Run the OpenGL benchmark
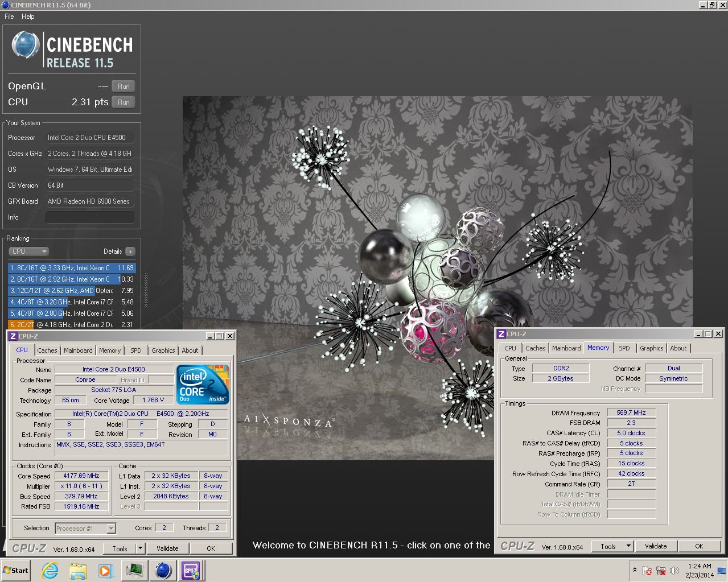728x582 pixels. pos(124,86)
